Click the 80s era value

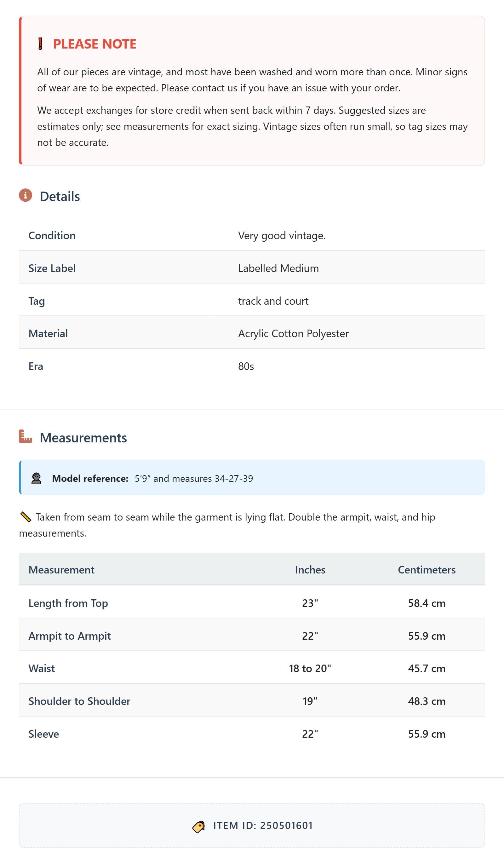point(246,366)
